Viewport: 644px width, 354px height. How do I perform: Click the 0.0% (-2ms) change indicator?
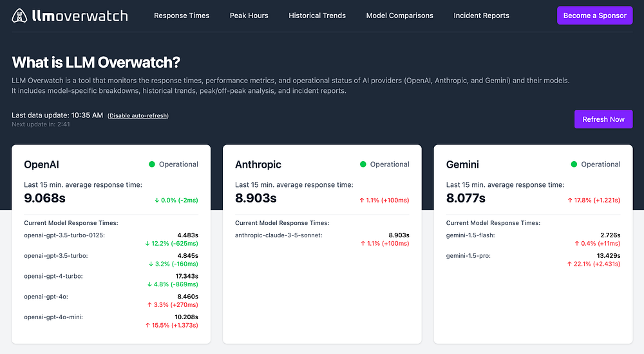176,201
